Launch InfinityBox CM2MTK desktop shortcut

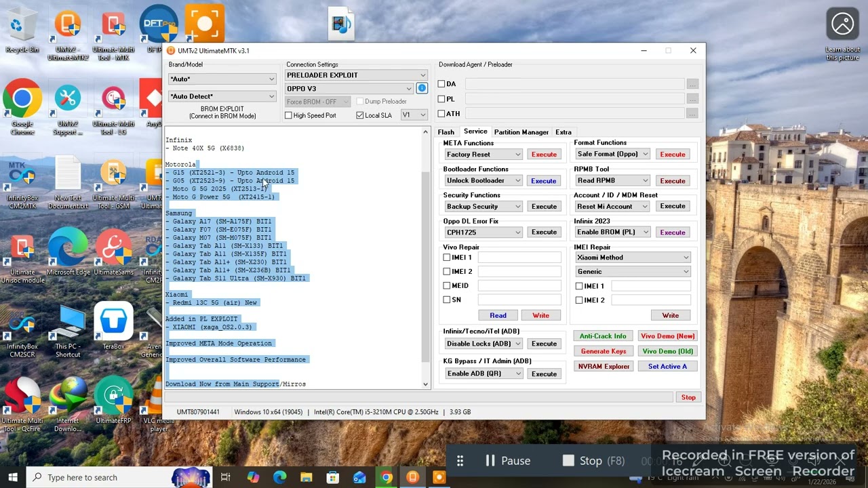coord(22,183)
